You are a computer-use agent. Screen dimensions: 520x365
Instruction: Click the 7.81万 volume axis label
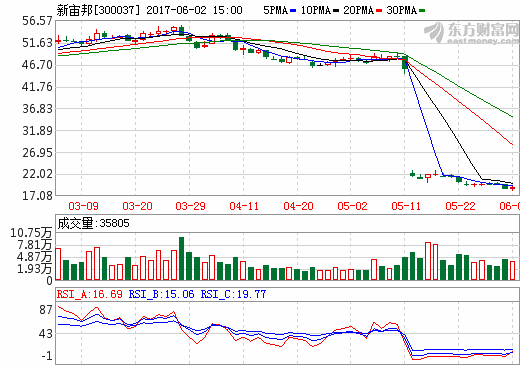tap(35, 245)
